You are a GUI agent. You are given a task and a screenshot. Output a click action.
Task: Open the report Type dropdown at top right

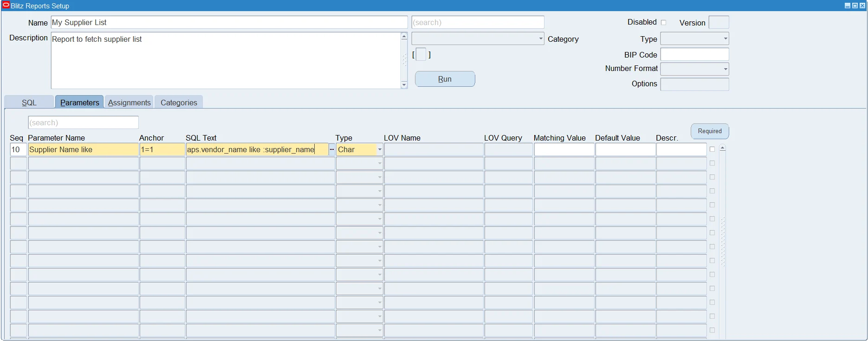click(x=725, y=39)
